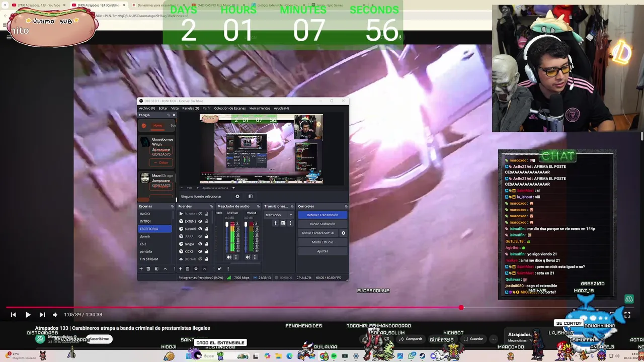
Task: Delete the selected scene
Action: (148, 269)
